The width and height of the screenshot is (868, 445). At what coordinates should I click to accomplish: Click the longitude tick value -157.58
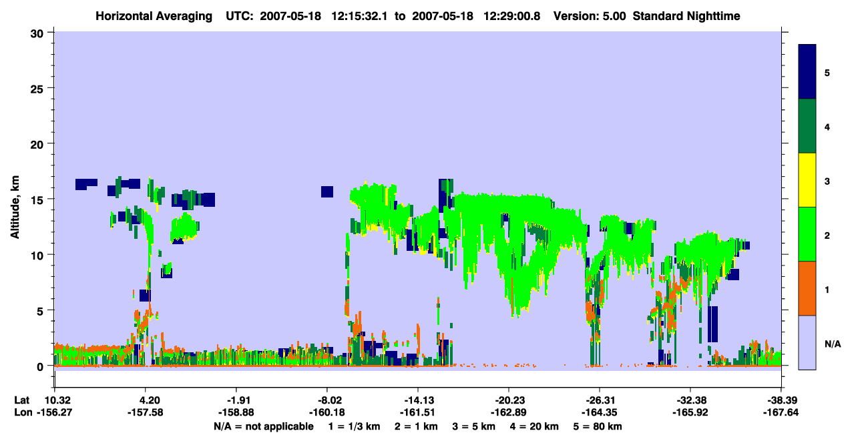(146, 412)
